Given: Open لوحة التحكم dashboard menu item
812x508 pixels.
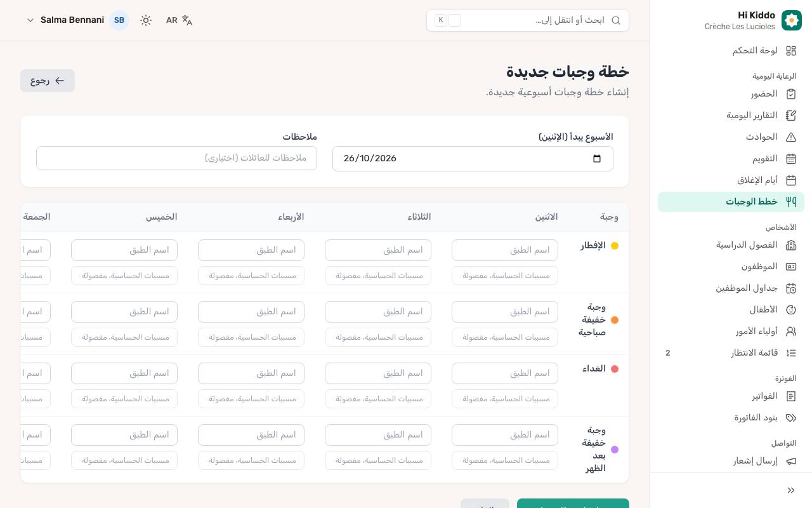Looking at the screenshot, I should (x=731, y=51).
